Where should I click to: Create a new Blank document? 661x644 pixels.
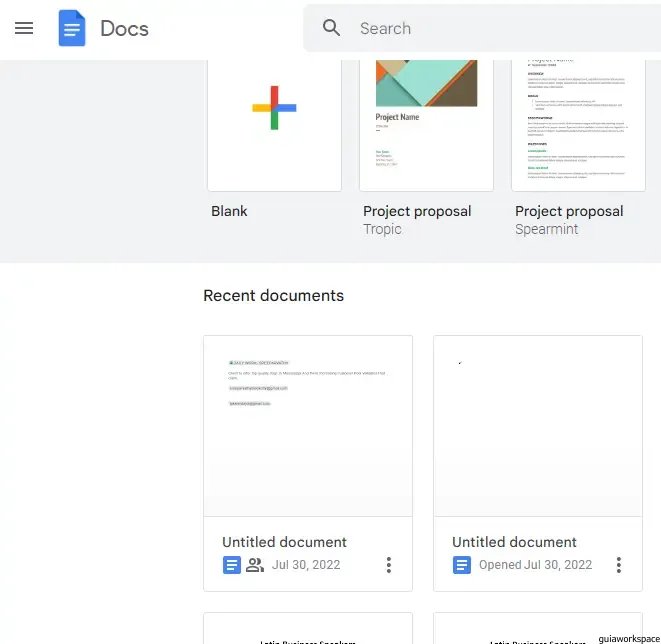(x=274, y=125)
